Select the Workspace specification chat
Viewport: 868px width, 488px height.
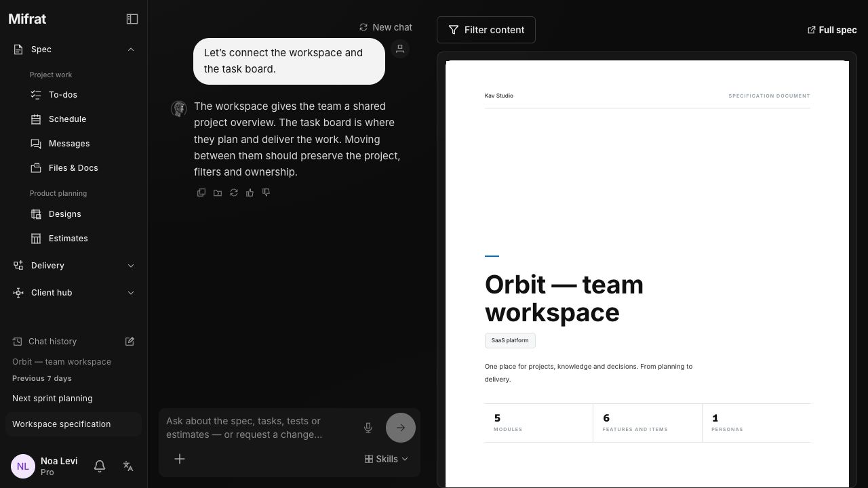[x=73, y=424]
